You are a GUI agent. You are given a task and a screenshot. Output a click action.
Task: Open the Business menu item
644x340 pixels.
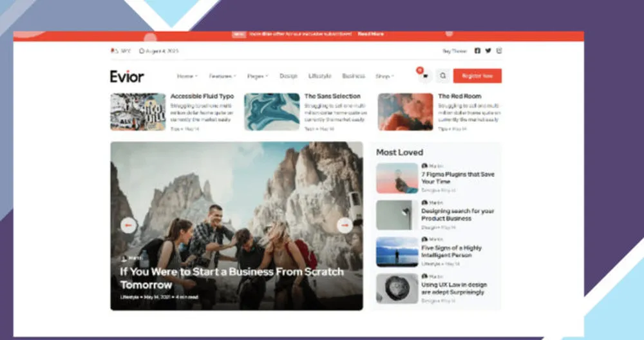tap(353, 76)
